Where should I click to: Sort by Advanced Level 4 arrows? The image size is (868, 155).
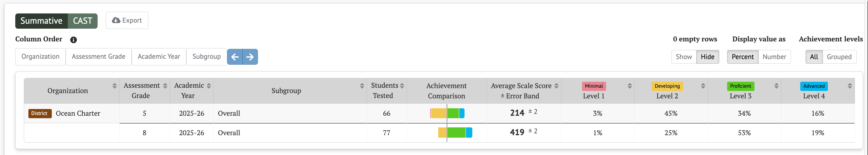(850, 86)
